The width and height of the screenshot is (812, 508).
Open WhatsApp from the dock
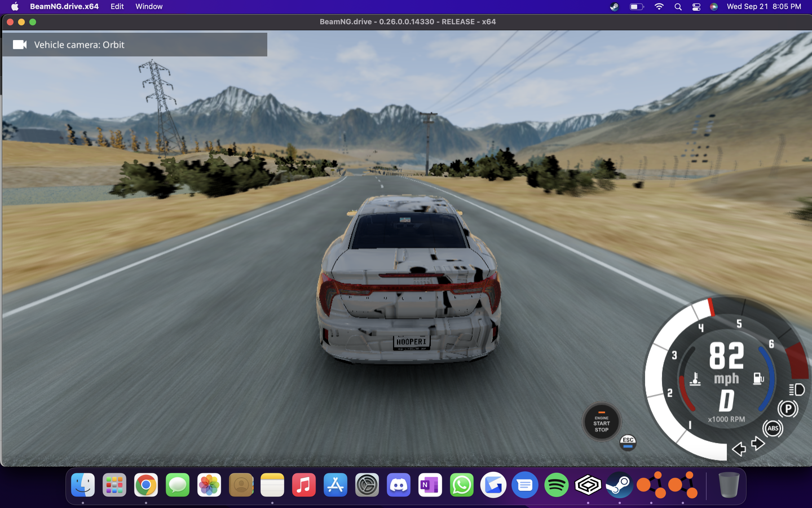[462, 485]
